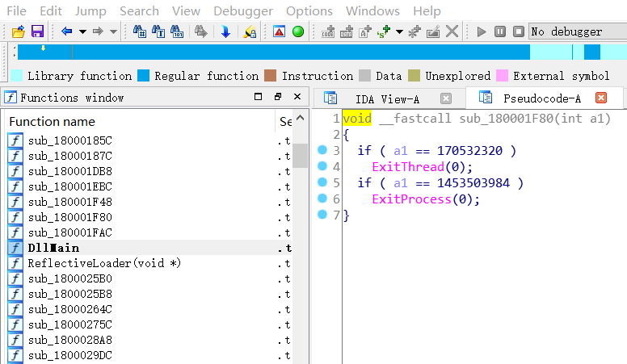Open the Jump menu
The image size is (627, 364).
[90, 10]
